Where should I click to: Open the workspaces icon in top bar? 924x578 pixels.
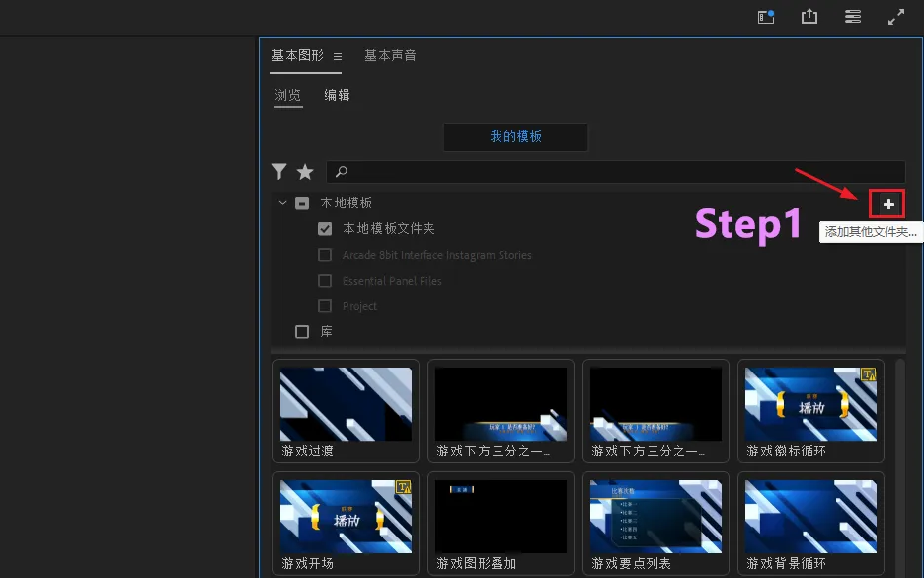tap(853, 17)
